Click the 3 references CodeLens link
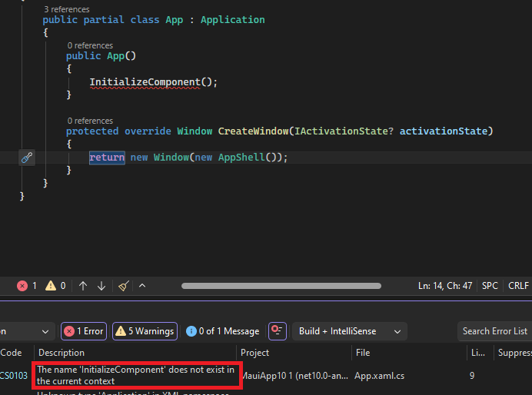The height and width of the screenshot is (395, 532). (x=67, y=9)
